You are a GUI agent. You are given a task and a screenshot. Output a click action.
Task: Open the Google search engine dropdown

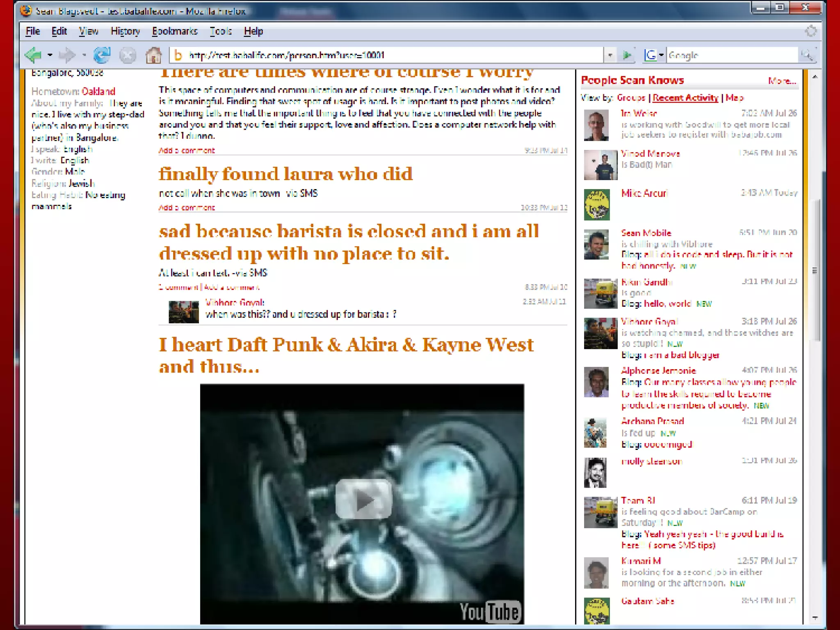point(661,55)
